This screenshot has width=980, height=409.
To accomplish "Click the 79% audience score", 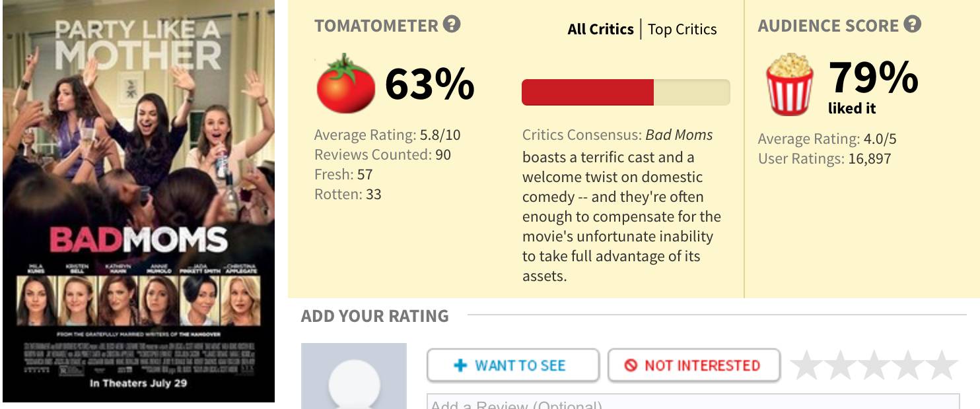I will click(x=873, y=78).
